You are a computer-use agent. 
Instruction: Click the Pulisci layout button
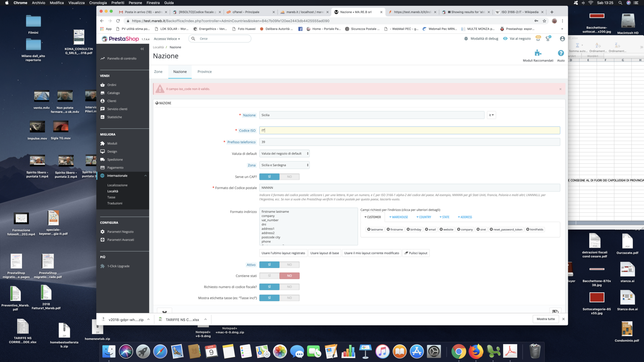pyautogui.click(x=416, y=253)
